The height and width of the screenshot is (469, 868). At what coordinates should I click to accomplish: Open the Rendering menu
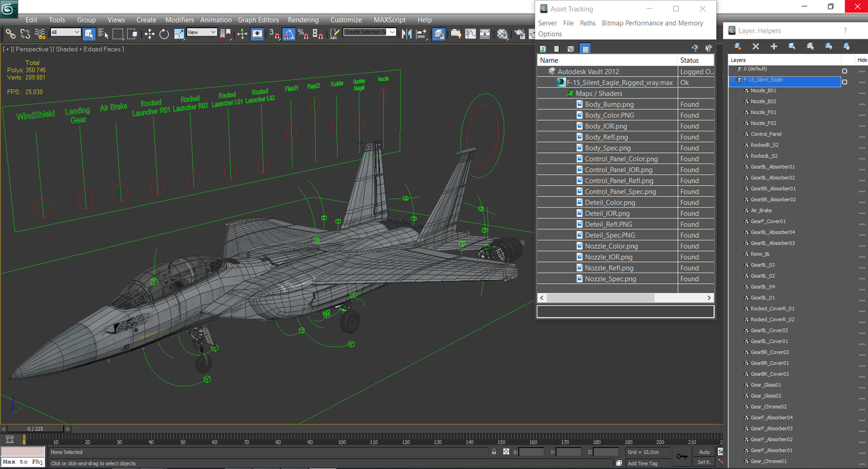[x=303, y=20]
